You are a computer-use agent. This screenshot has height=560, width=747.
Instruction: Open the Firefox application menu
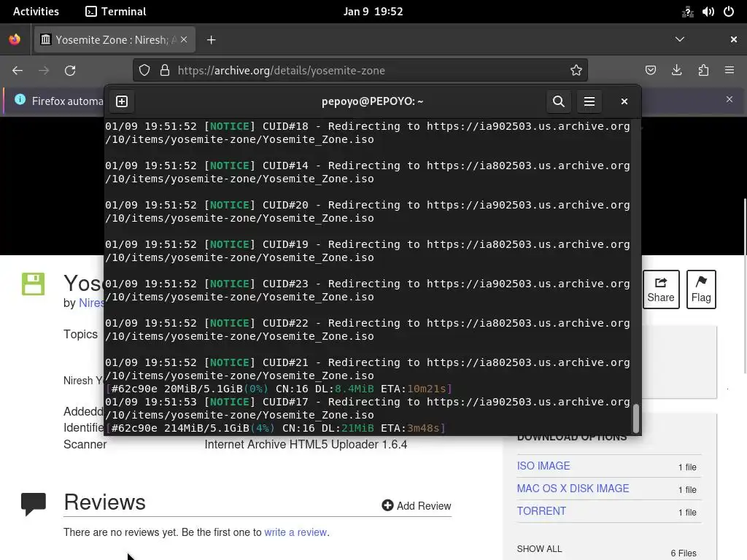click(x=729, y=71)
